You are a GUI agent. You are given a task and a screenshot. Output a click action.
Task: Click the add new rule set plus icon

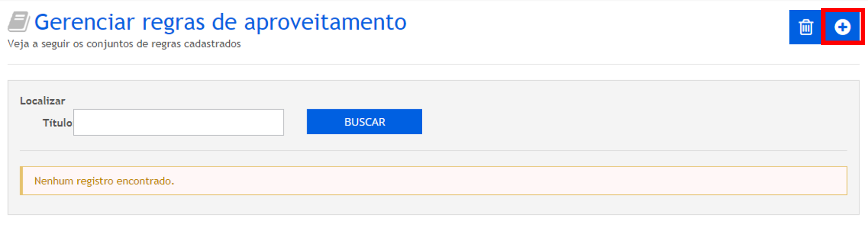[842, 27]
